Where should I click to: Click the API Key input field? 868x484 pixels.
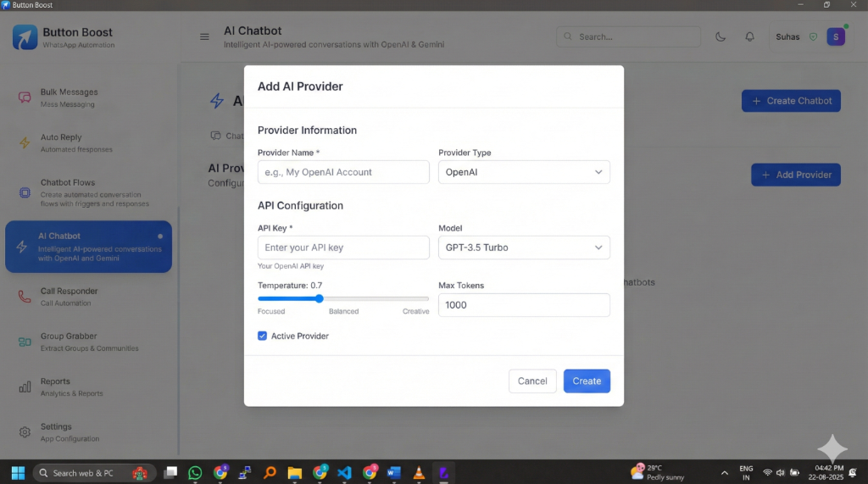[x=343, y=248]
